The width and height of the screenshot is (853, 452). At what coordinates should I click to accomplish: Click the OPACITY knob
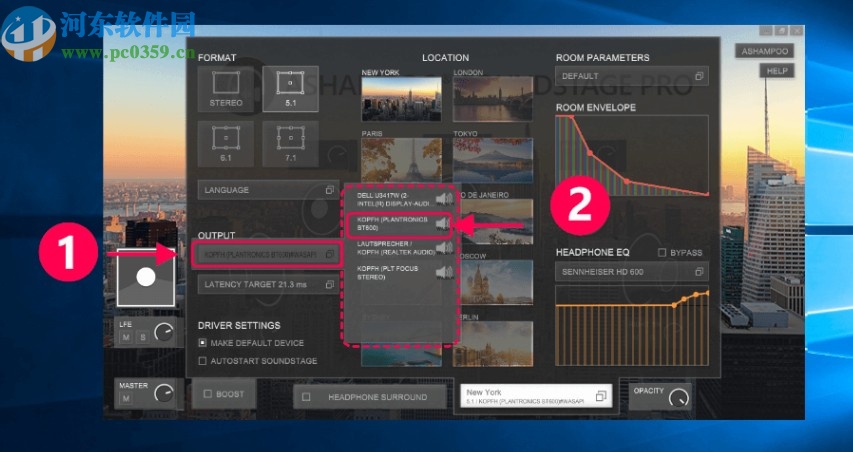click(678, 398)
